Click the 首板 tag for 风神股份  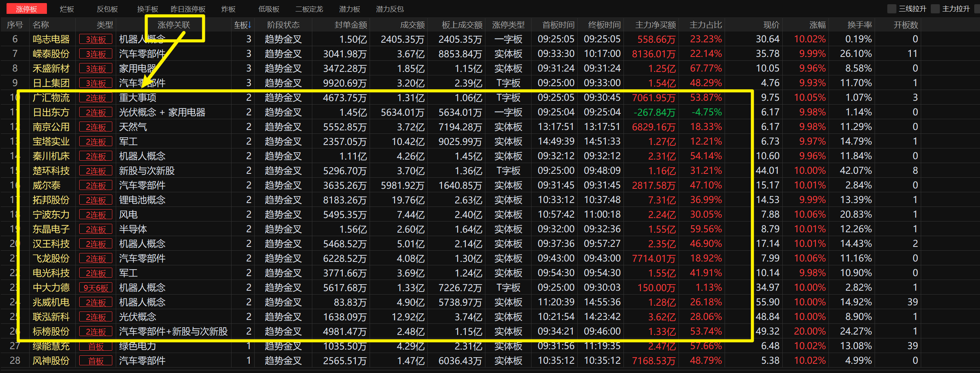click(96, 361)
